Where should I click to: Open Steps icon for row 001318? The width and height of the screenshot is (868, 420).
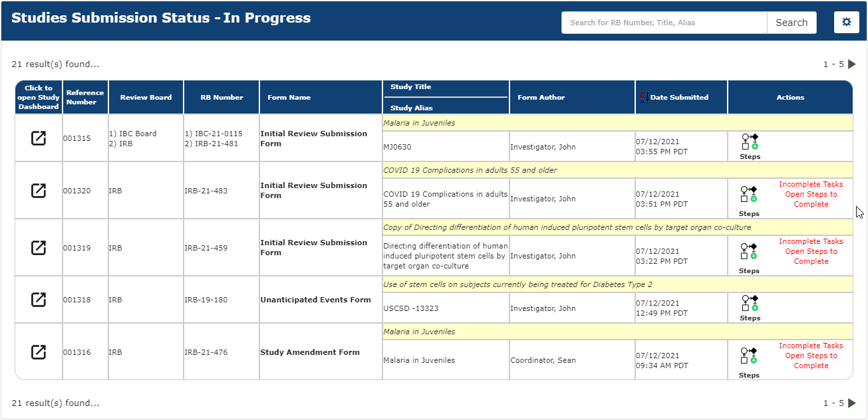750,303
